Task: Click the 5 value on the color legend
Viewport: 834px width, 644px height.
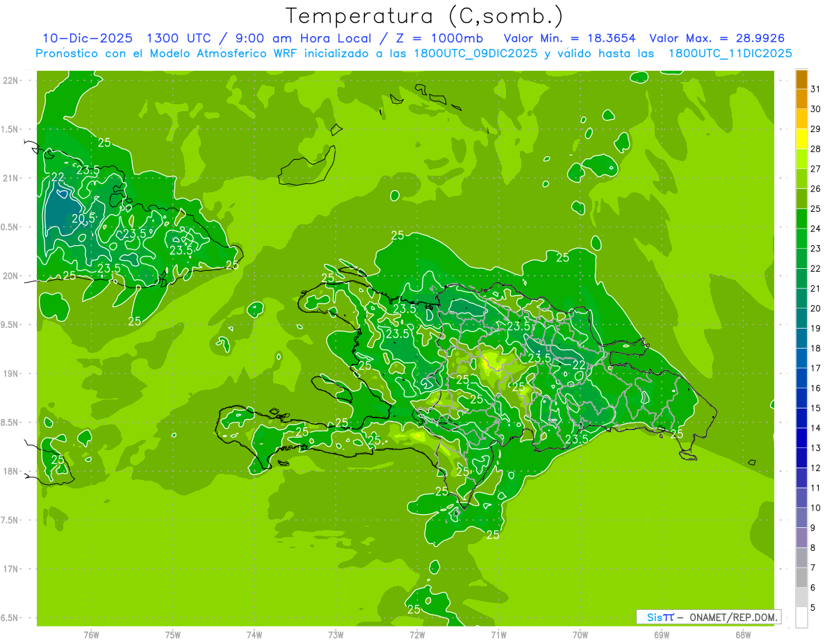Action: click(813, 608)
